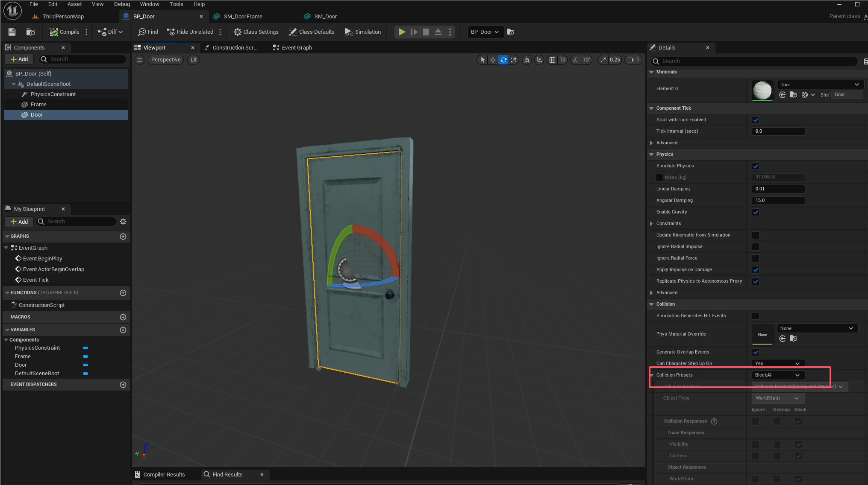This screenshot has width=868, height=485.
Task: Click Browse to asset icon in toolbar
Action: click(30, 32)
